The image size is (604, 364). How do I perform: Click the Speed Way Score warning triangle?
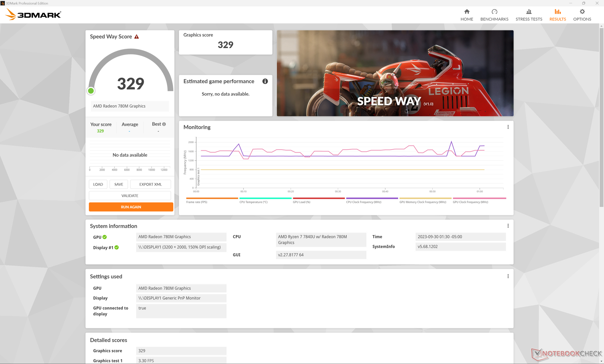[137, 37]
